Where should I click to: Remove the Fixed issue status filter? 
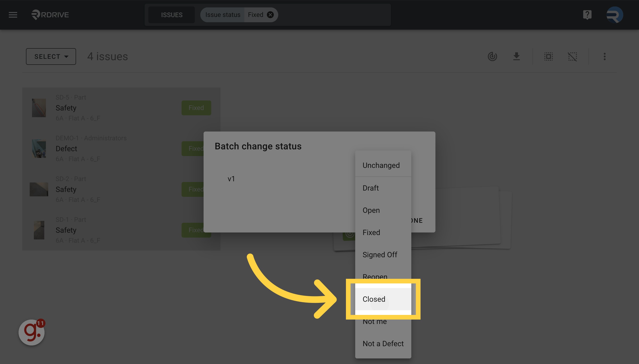[x=270, y=15]
